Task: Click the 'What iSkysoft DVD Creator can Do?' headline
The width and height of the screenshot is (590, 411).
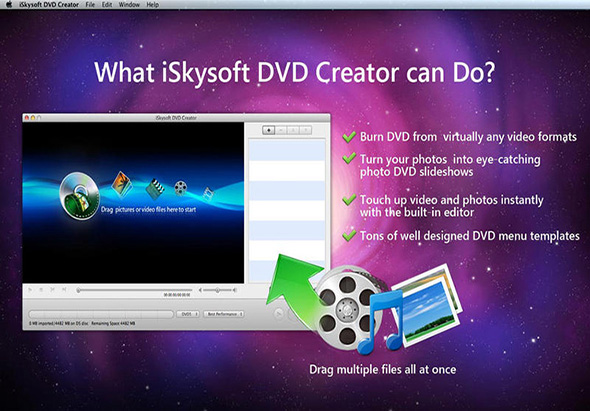Action: click(294, 72)
